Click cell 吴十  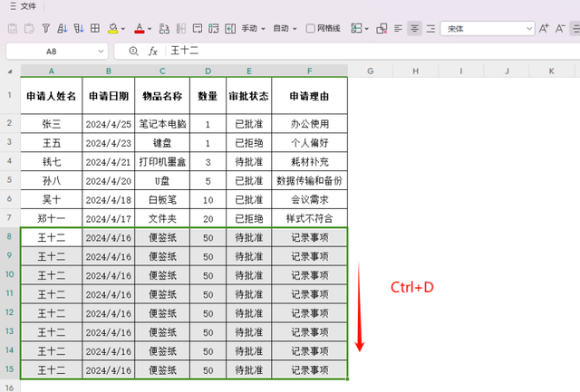52,200
